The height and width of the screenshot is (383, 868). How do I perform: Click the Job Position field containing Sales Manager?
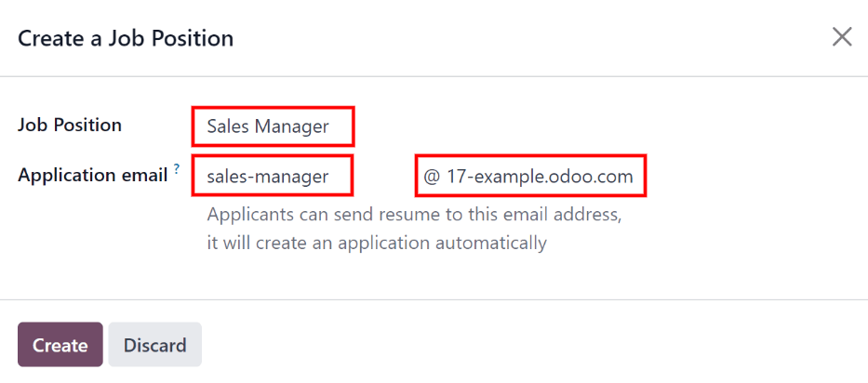click(x=273, y=127)
